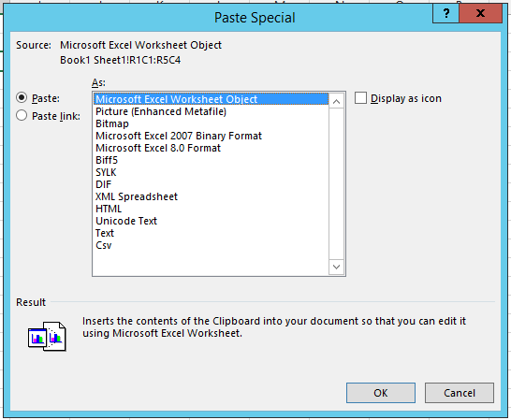Pick Microsoft Excel 2007 Binary Format

(x=179, y=136)
